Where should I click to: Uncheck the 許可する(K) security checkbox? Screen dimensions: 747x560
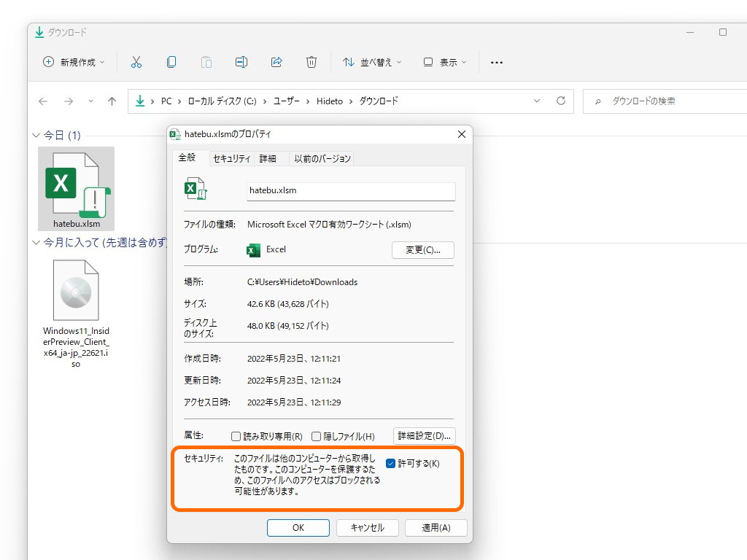coord(391,463)
